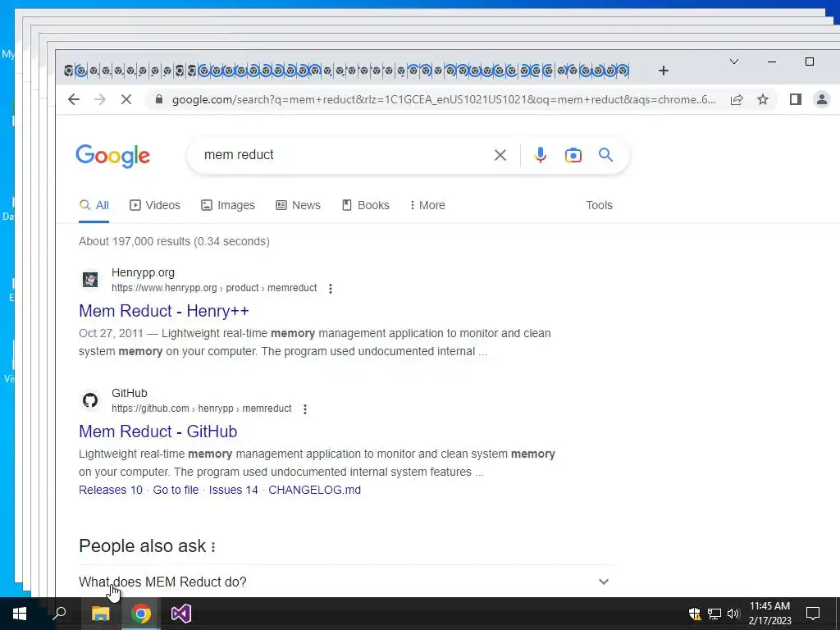Select the All search tab
The height and width of the screenshot is (630, 840).
click(94, 205)
